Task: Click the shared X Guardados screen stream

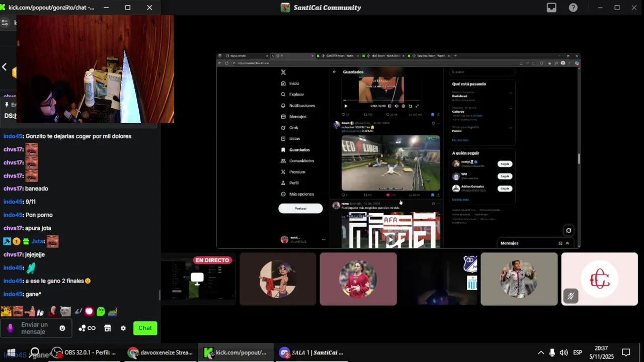Action: [x=398, y=151]
